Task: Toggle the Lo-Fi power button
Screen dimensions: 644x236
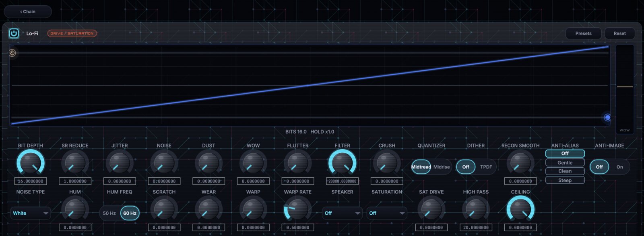Action: [14, 33]
